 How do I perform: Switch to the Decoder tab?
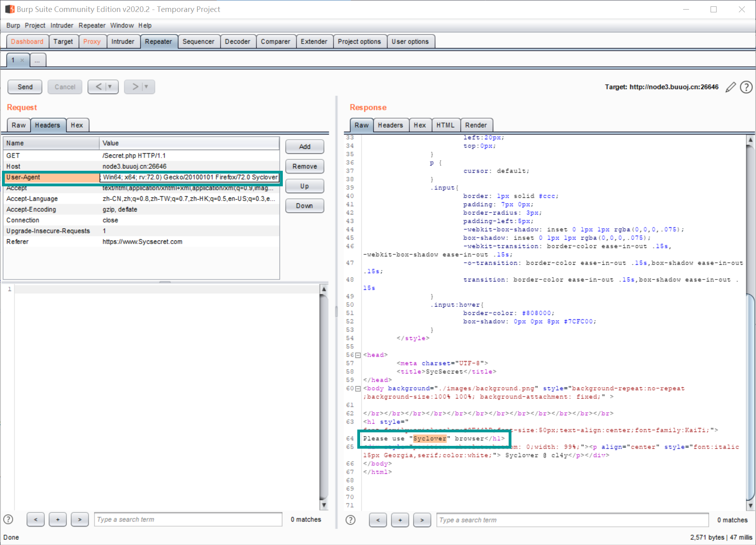tap(237, 41)
